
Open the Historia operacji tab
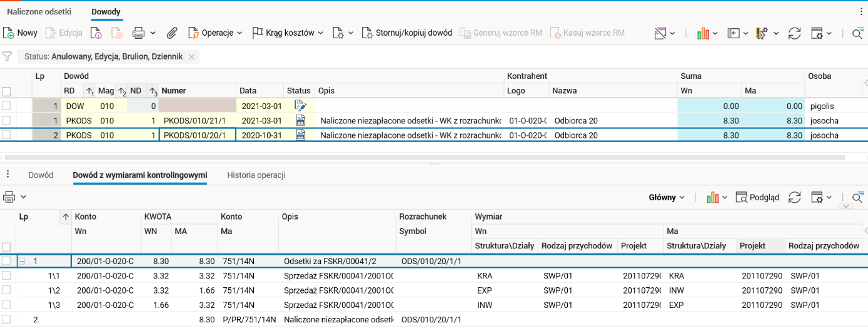256,175
